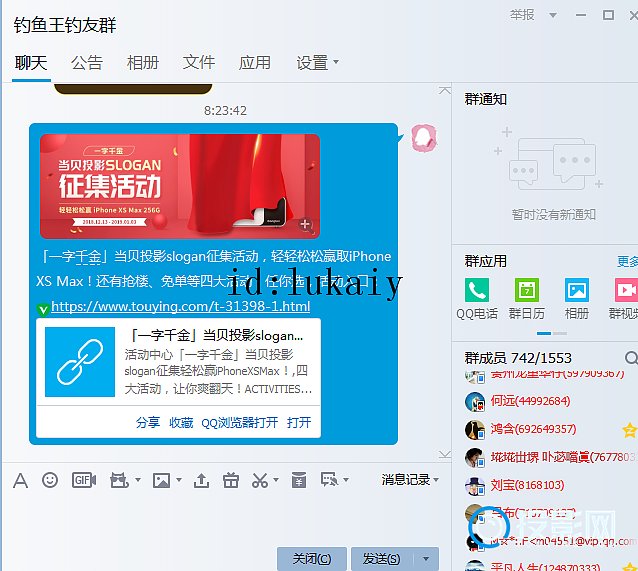
Task: Click the group gift toolbar icon
Action: click(x=119, y=480)
